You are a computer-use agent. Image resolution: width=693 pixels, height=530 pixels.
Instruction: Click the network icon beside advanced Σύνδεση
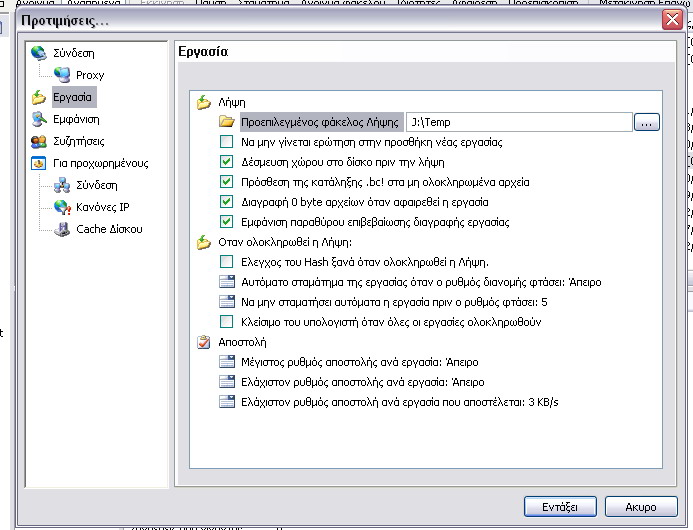pyautogui.click(x=62, y=185)
